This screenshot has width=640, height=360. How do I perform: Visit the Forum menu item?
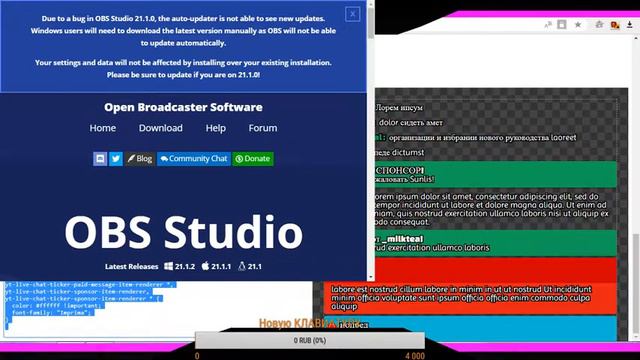click(263, 128)
